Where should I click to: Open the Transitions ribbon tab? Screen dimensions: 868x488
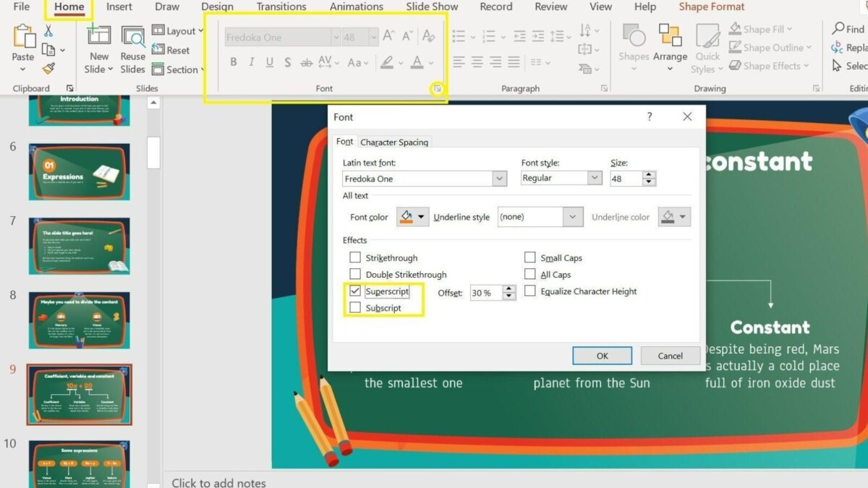pyautogui.click(x=281, y=7)
